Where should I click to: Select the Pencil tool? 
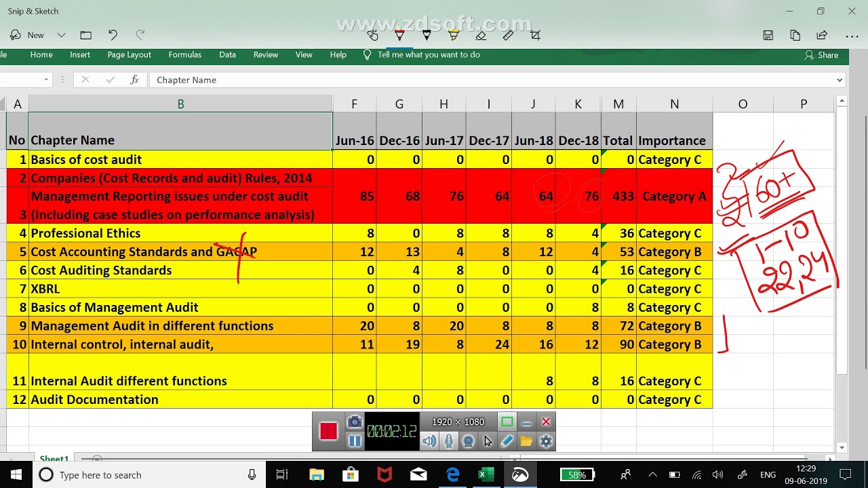click(x=427, y=35)
